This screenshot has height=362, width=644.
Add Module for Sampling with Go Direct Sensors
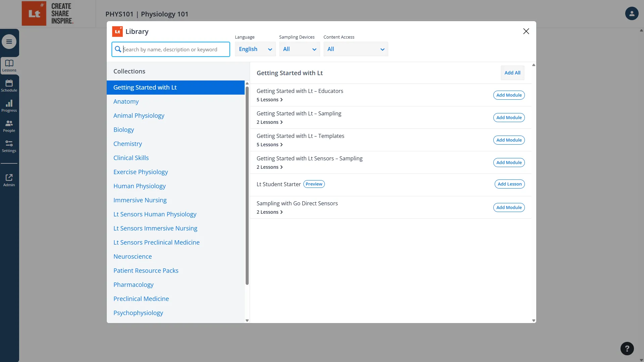click(x=509, y=208)
